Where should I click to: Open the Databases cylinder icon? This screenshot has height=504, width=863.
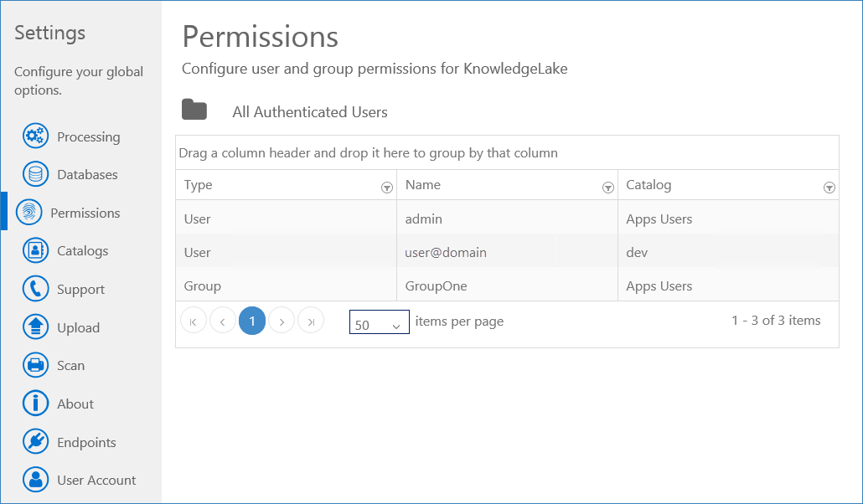coord(36,174)
